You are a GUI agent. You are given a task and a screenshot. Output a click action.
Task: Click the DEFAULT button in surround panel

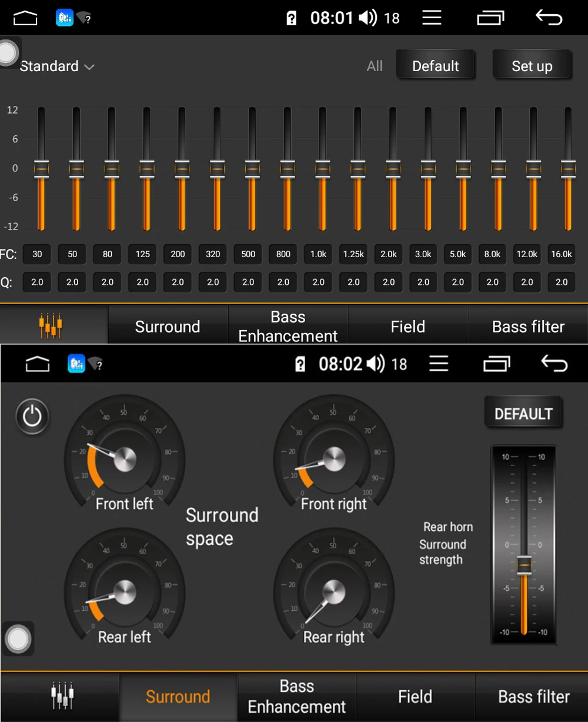pyautogui.click(x=523, y=414)
